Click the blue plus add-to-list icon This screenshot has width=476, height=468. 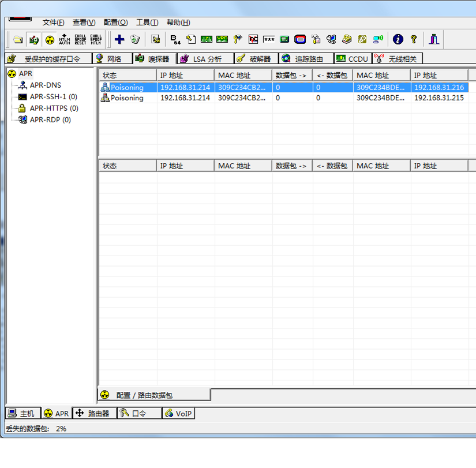click(119, 39)
